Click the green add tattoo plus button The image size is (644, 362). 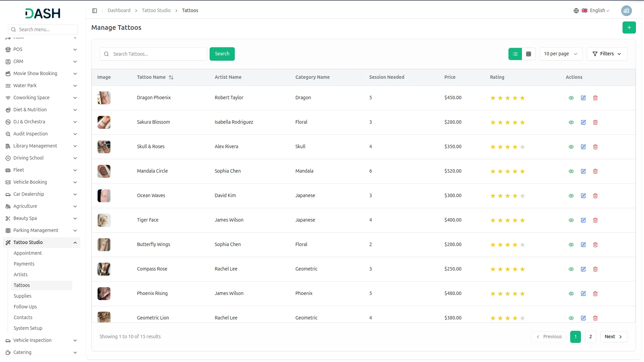(x=629, y=27)
